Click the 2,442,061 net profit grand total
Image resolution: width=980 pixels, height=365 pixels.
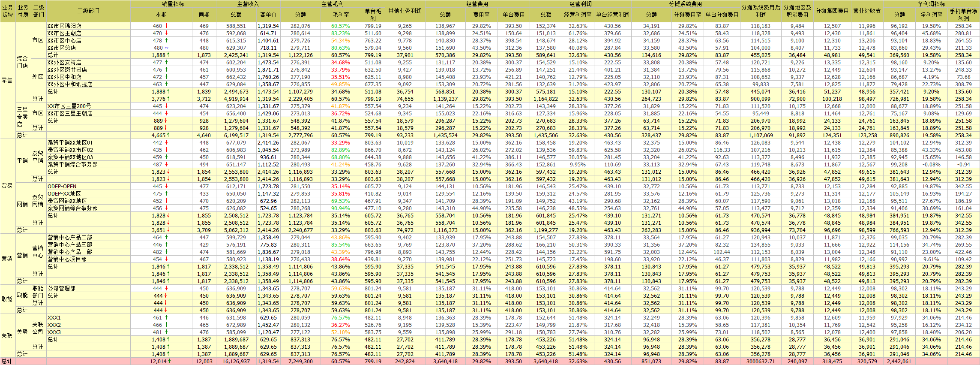pyautogui.click(x=899, y=362)
